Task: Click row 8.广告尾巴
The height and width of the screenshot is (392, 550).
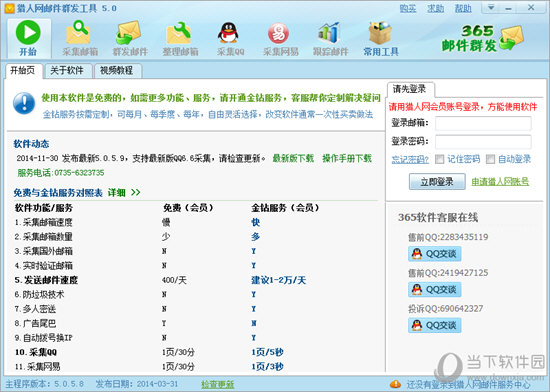Action: tap(35, 323)
